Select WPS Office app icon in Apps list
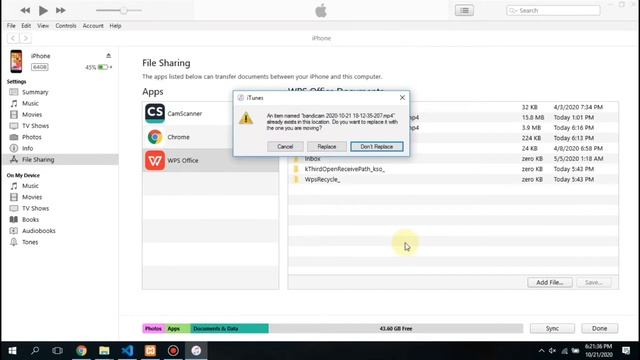The image size is (640, 360). point(155,160)
